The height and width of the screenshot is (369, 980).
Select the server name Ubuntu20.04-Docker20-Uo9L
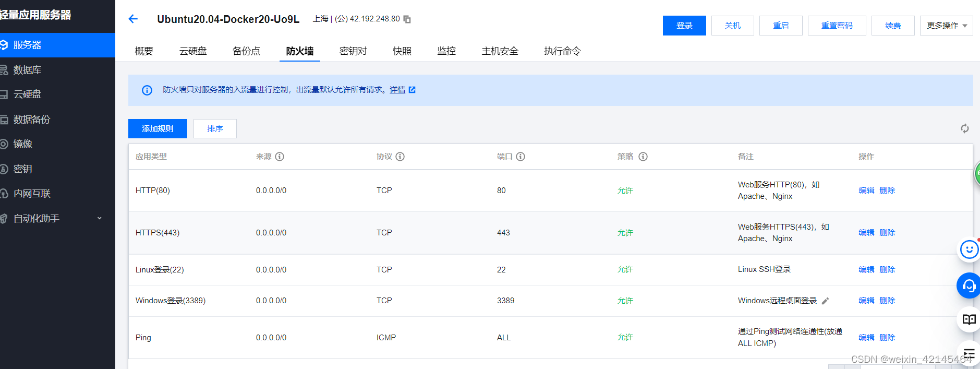[x=228, y=19]
